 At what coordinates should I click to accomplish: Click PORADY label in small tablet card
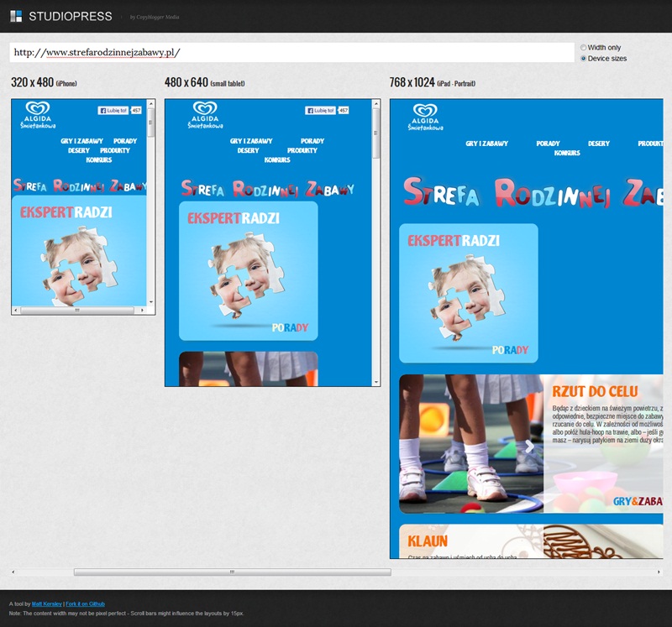[x=290, y=327]
